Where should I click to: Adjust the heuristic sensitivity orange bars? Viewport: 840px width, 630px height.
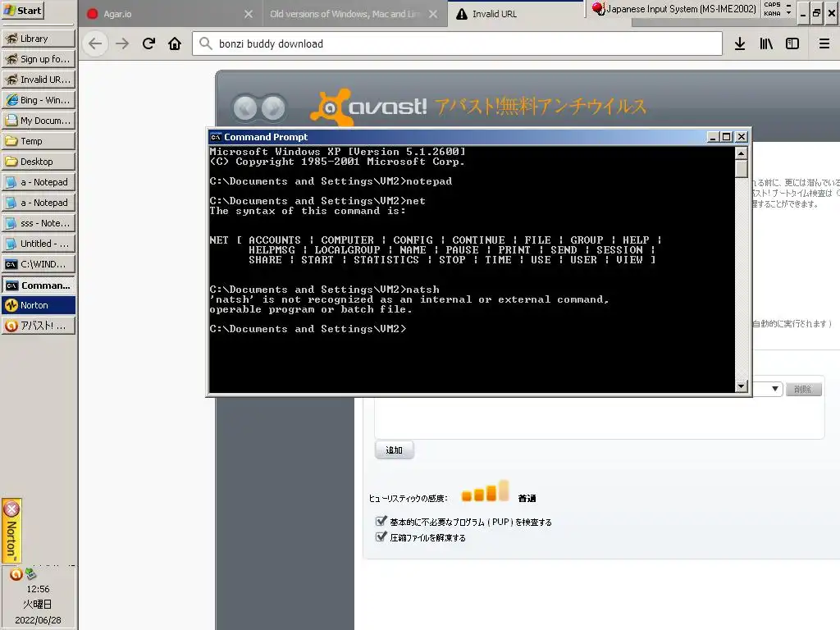click(485, 491)
